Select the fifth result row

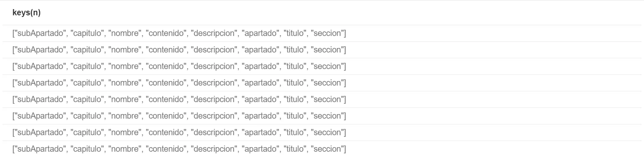coord(322,100)
